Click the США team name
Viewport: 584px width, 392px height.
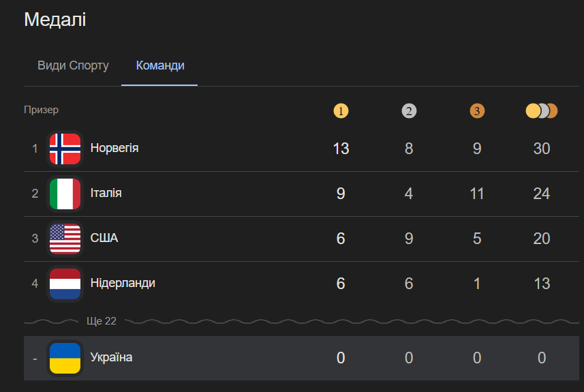[x=104, y=238]
